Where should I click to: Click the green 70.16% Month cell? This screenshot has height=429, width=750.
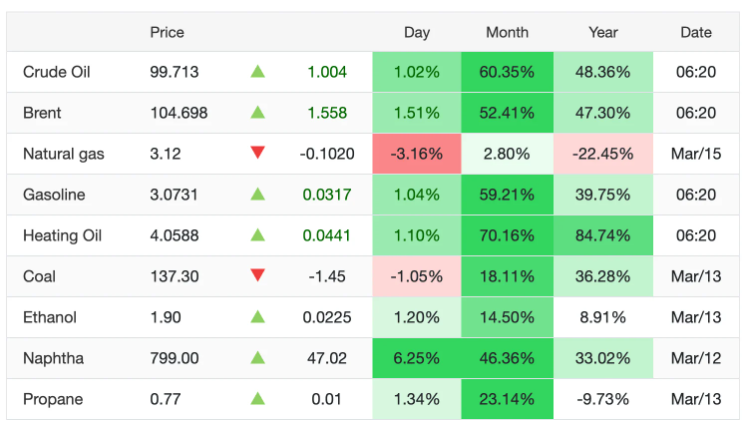pos(507,236)
